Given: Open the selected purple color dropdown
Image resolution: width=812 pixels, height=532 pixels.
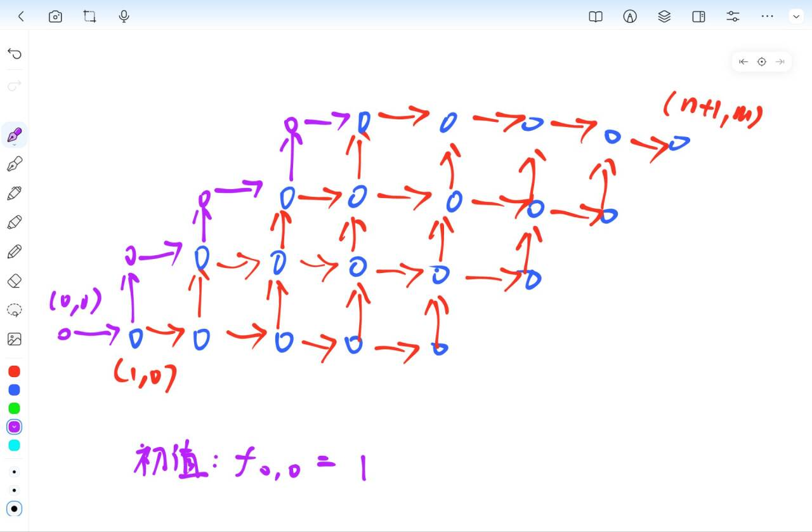Looking at the screenshot, I should coord(14,427).
